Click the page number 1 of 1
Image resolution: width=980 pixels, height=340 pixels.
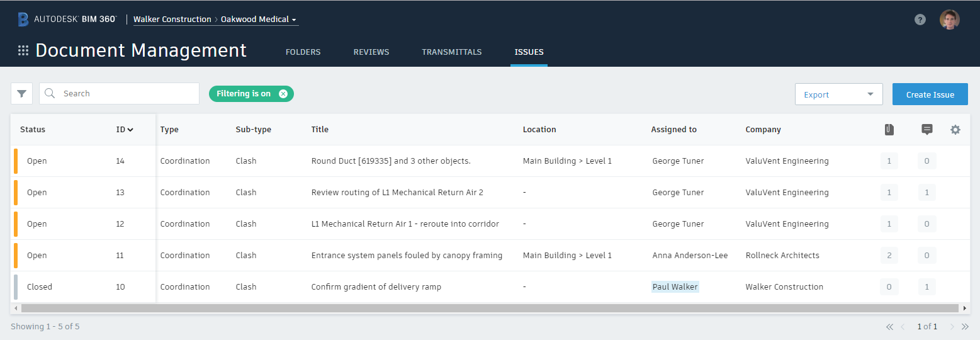click(x=927, y=327)
